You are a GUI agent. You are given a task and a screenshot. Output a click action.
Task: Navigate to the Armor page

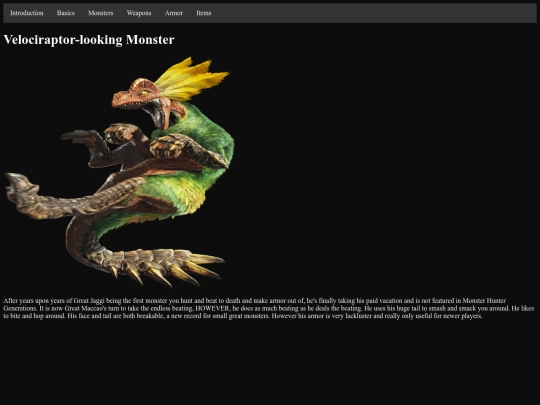pyautogui.click(x=174, y=13)
